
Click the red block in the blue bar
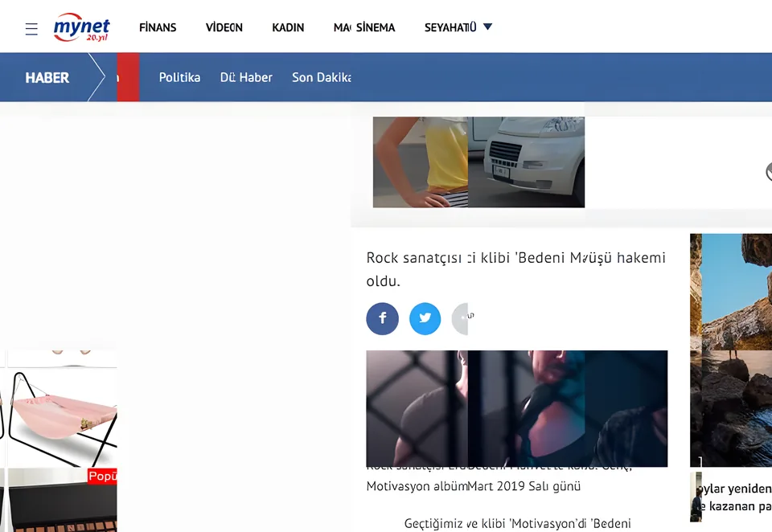point(128,77)
